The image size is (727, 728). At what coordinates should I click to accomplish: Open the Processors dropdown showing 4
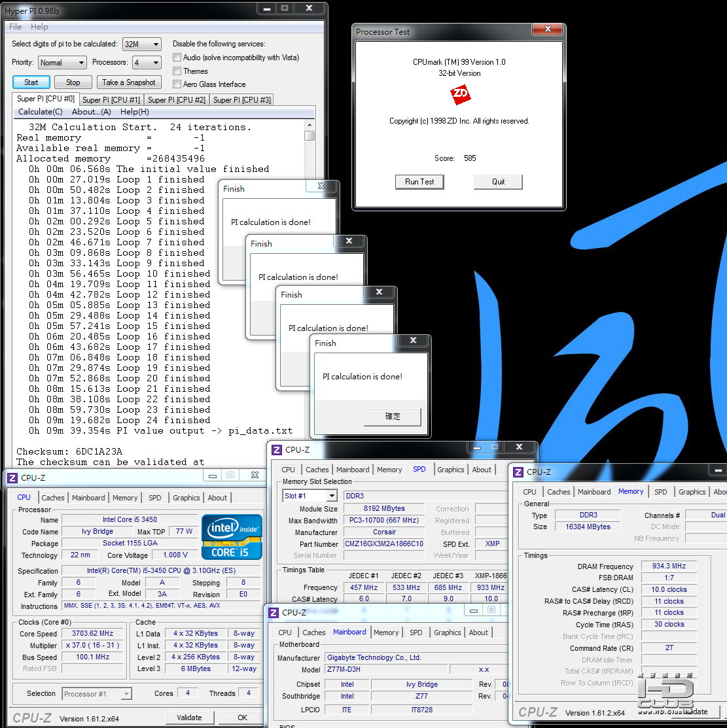click(147, 62)
